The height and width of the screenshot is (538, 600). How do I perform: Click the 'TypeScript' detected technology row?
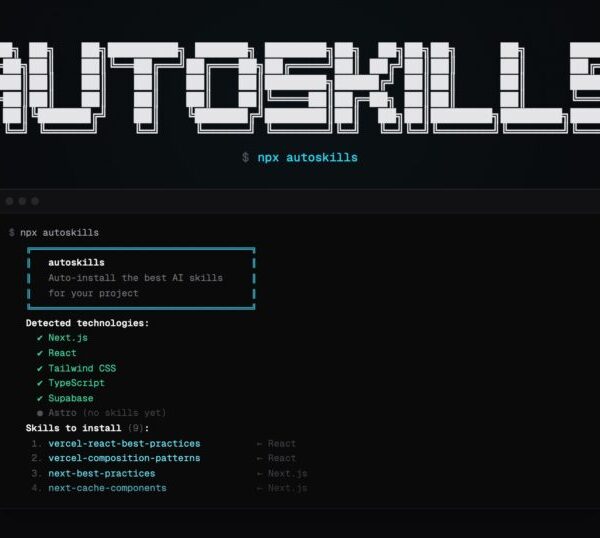tap(71, 383)
